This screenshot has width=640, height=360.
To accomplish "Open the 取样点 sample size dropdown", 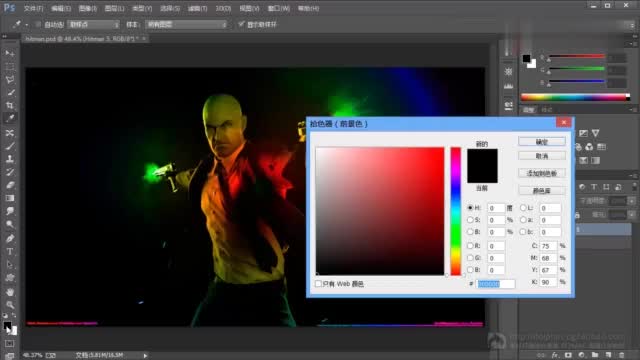I will pyautogui.click(x=93, y=24).
